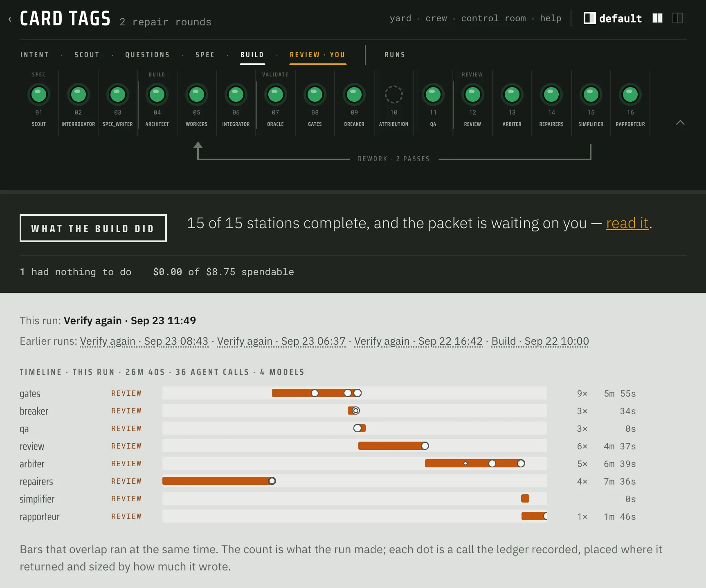706x588 pixels.
Task: Collapse the stations pipeline with the up chevron
Action: (680, 122)
